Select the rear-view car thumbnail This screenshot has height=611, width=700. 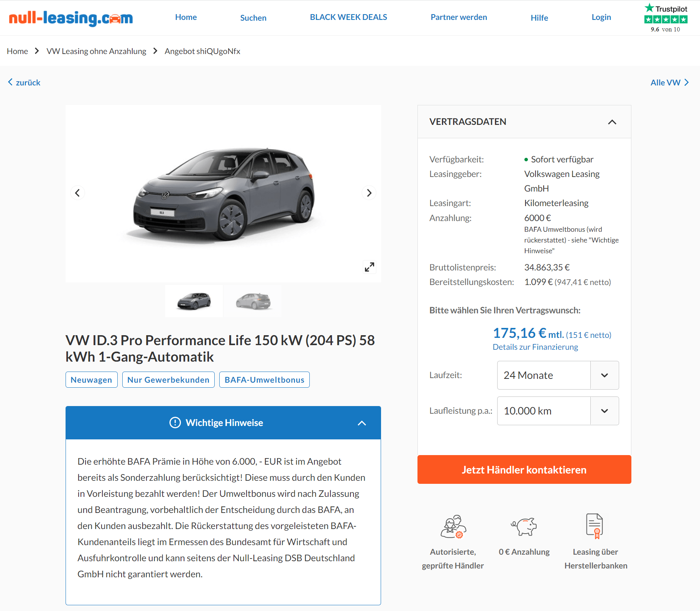pos(253,301)
